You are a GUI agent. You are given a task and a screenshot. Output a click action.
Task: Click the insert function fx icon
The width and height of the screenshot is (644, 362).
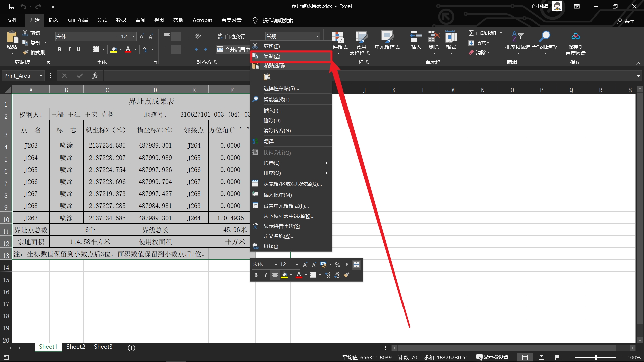[x=95, y=76]
